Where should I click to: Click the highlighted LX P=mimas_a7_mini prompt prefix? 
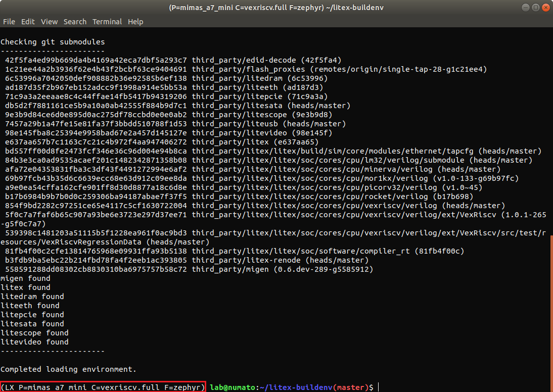point(103,387)
